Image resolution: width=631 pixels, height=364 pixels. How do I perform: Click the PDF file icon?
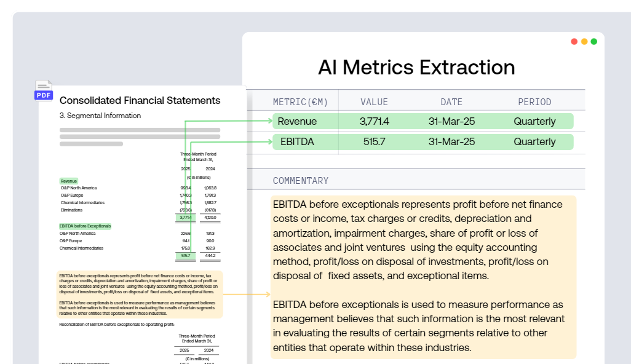tap(44, 90)
